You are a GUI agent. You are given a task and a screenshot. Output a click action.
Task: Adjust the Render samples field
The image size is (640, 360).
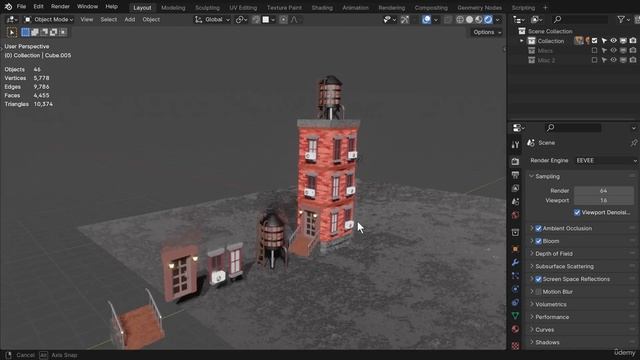604,191
